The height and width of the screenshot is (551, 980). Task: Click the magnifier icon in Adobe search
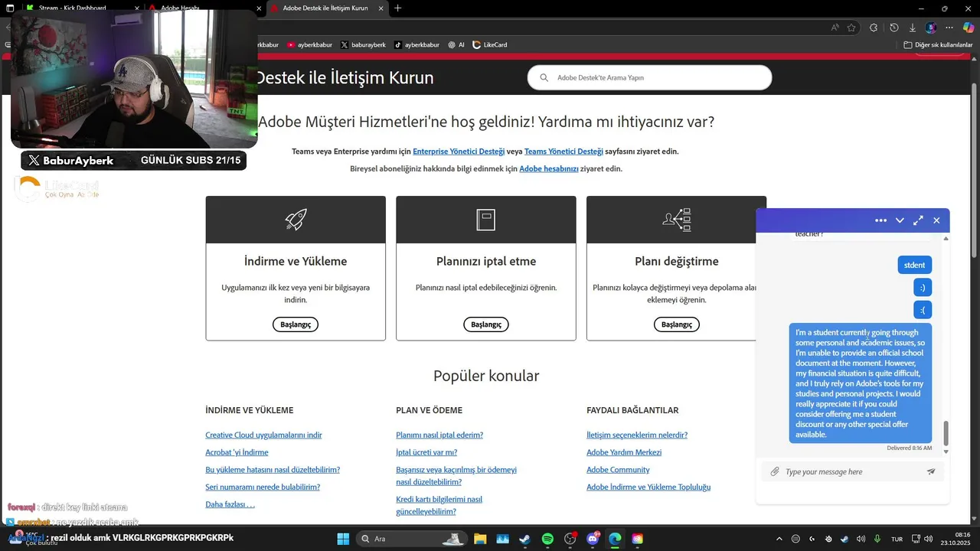coord(544,77)
